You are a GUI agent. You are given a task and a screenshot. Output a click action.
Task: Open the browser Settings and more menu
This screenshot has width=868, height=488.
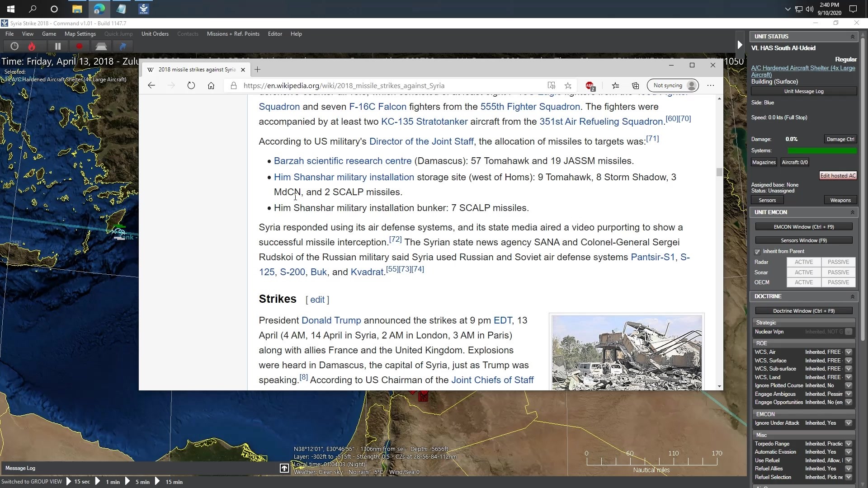click(x=711, y=85)
